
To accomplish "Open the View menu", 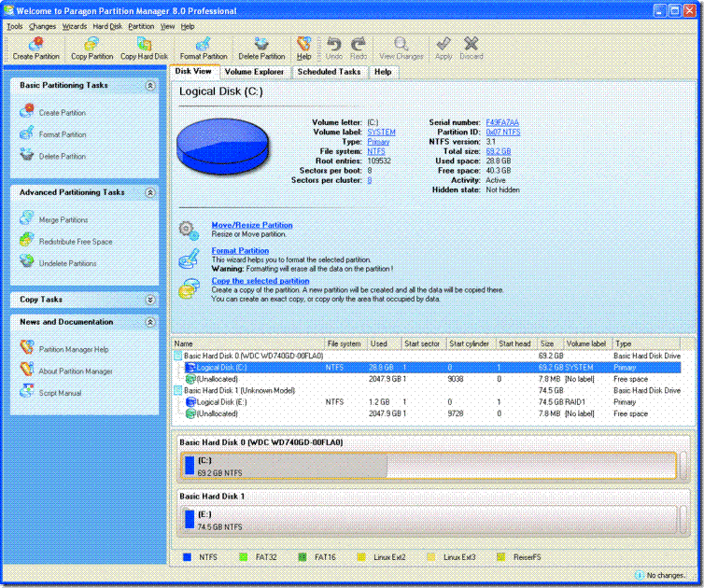I will tap(167, 26).
